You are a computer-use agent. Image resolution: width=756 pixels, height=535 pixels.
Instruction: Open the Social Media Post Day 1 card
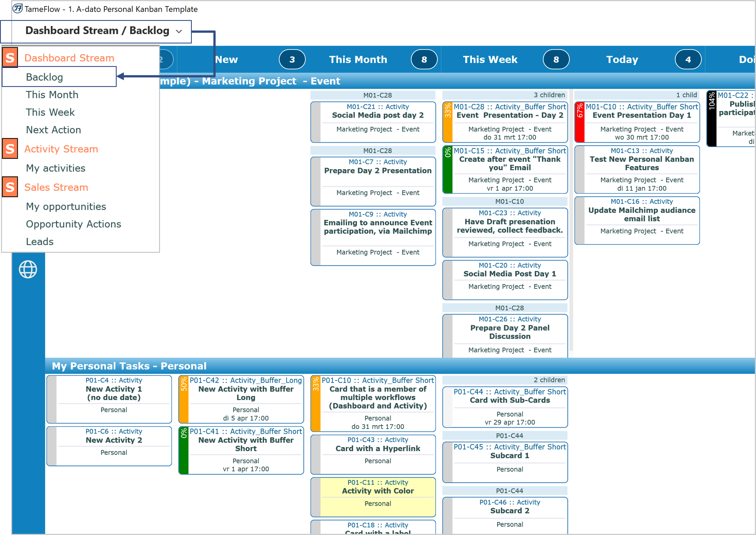[505, 280]
